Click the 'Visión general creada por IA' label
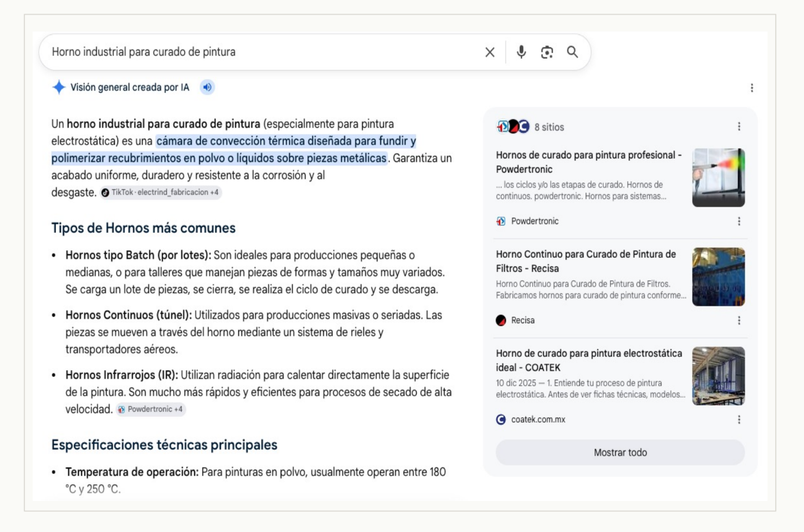 tap(130, 88)
